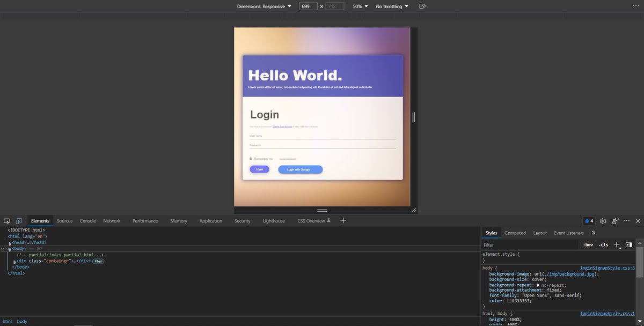Toggle computed styles sidebar icon
The image size is (644, 326).
click(x=628, y=244)
